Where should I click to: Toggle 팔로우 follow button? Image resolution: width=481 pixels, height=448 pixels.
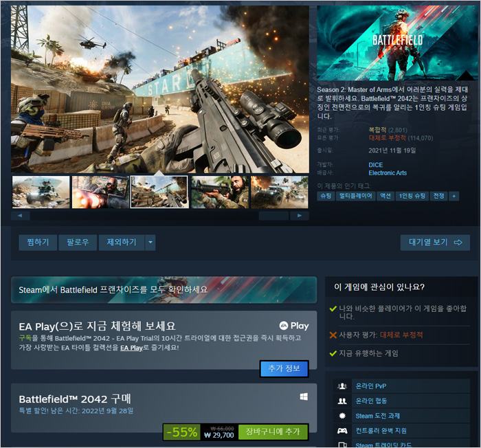[78, 242]
